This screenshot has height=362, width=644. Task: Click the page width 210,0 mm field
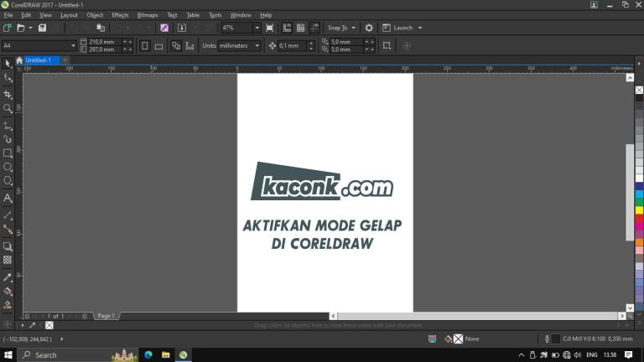point(105,42)
